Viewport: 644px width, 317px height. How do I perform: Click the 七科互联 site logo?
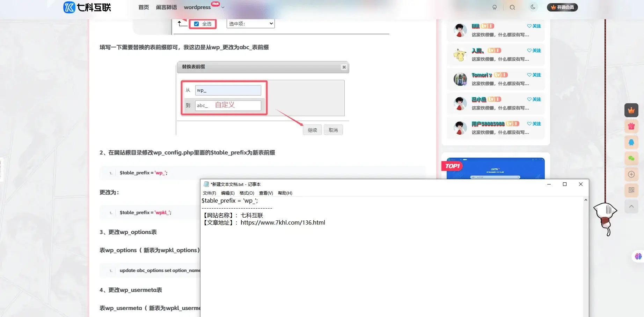tap(87, 7)
